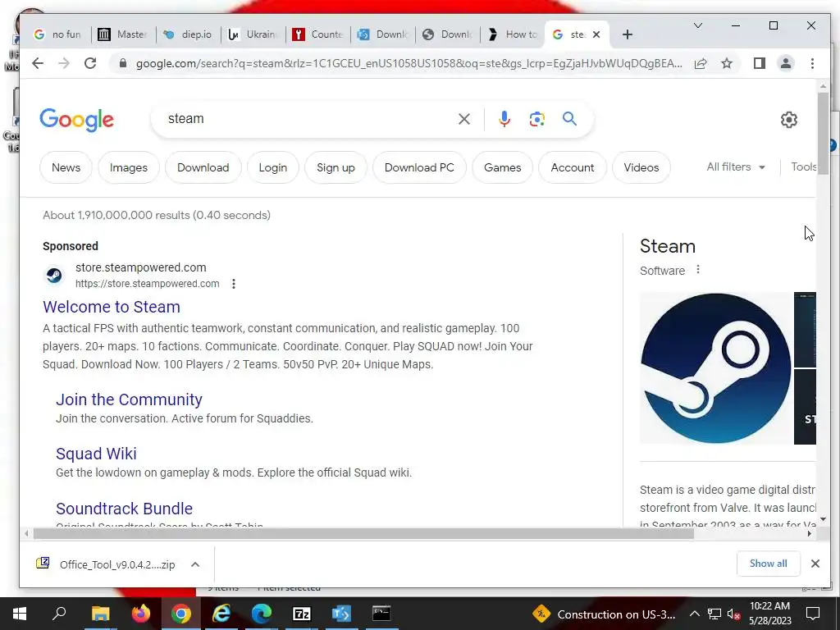Open File Explorer from the taskbar

100,614
